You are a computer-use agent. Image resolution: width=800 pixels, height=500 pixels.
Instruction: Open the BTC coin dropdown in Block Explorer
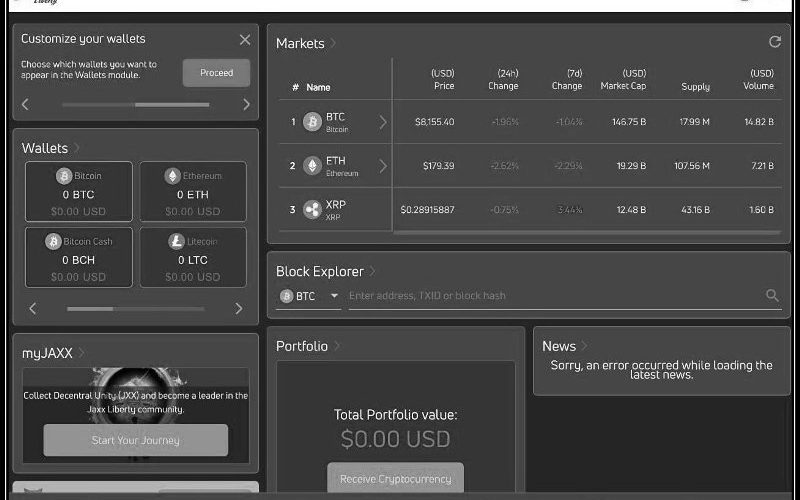309,296
